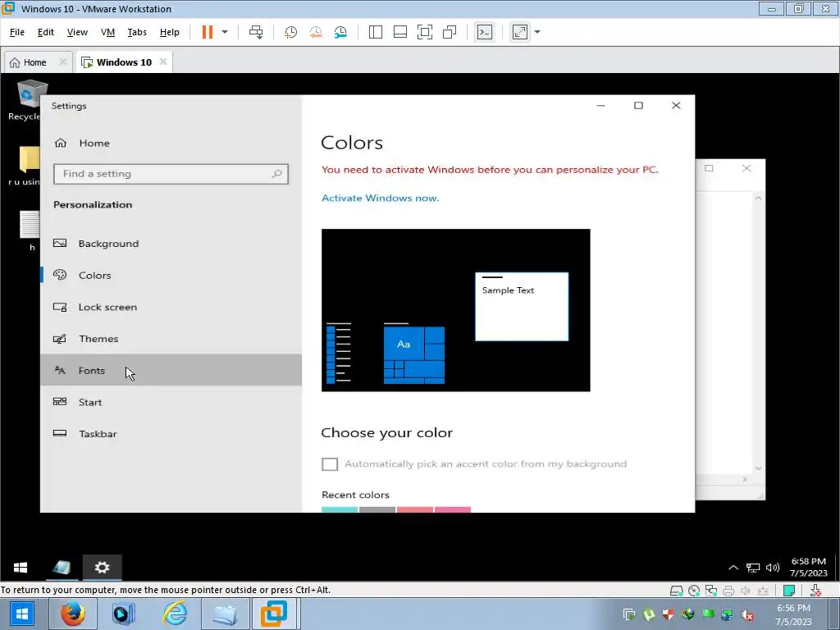Click the Activate Windows now link

pos(380,198)
